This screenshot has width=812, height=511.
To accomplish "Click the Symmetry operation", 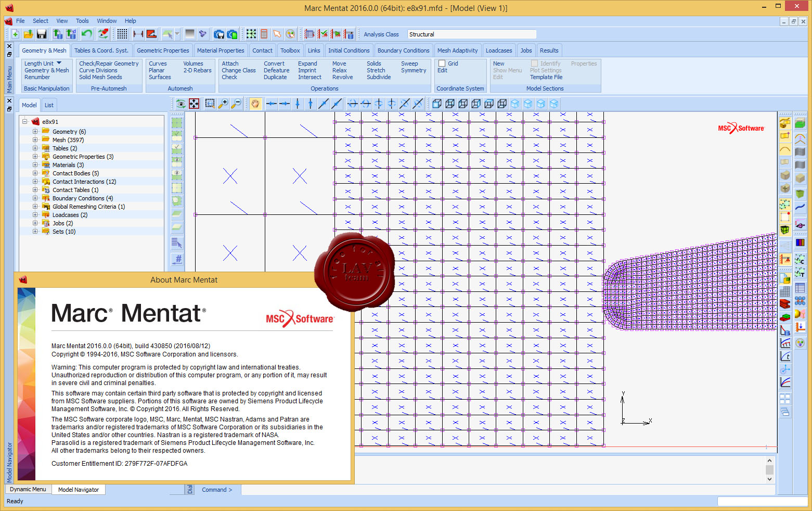I will click(x=414, y=70).
